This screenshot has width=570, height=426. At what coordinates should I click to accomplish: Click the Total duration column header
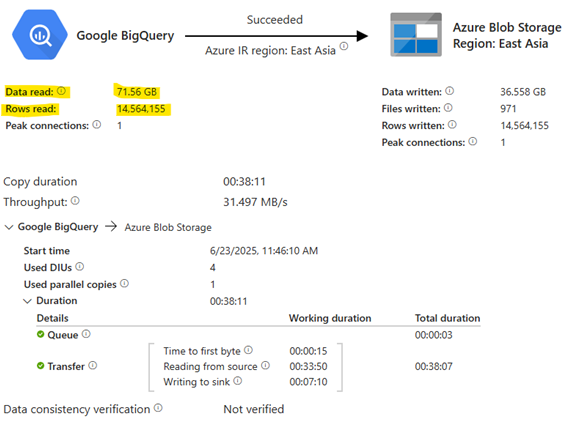tap(447, 318)
